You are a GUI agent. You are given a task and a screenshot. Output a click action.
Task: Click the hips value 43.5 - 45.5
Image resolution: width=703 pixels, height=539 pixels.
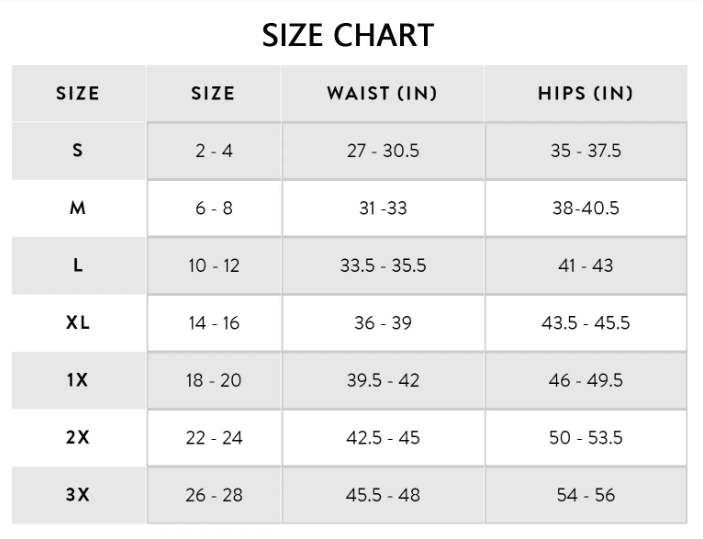click(x=585, y=323)
